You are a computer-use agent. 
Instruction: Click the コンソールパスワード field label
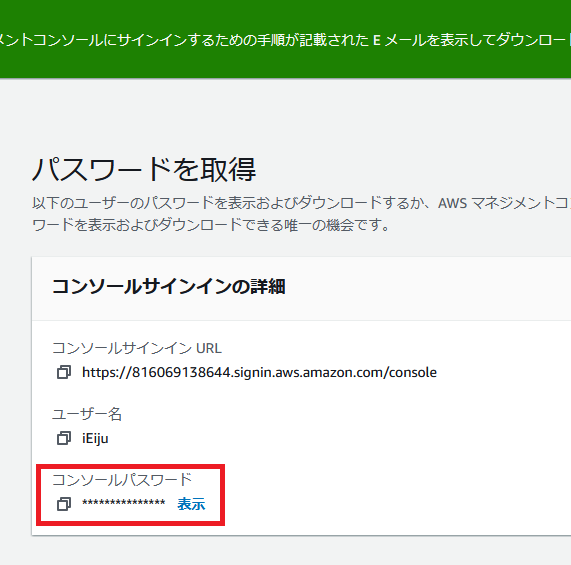[x=122, y=480]
